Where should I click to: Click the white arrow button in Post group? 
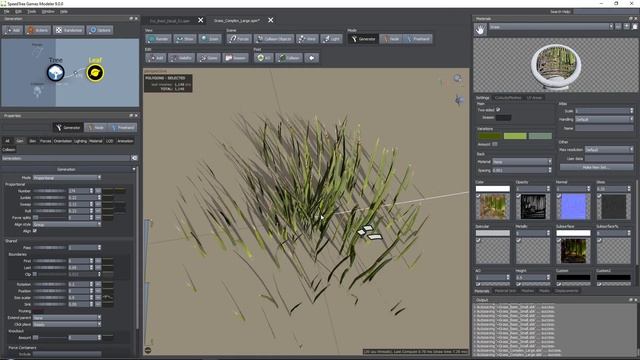311,58
